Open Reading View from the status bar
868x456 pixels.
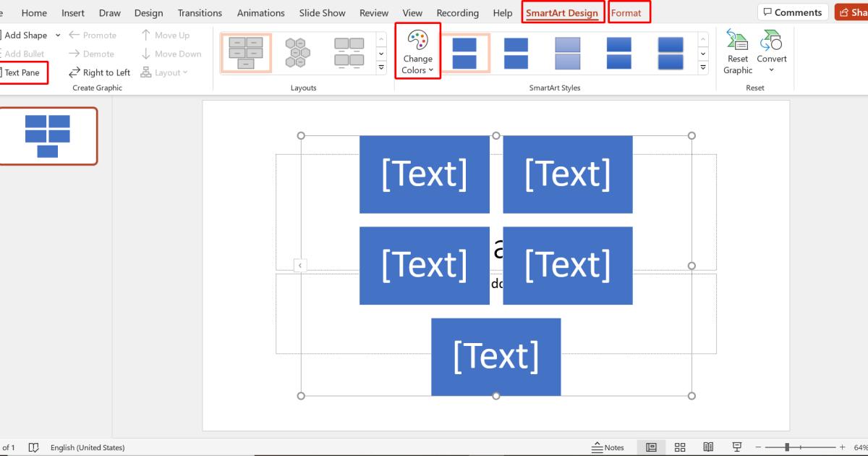(708, 447)
